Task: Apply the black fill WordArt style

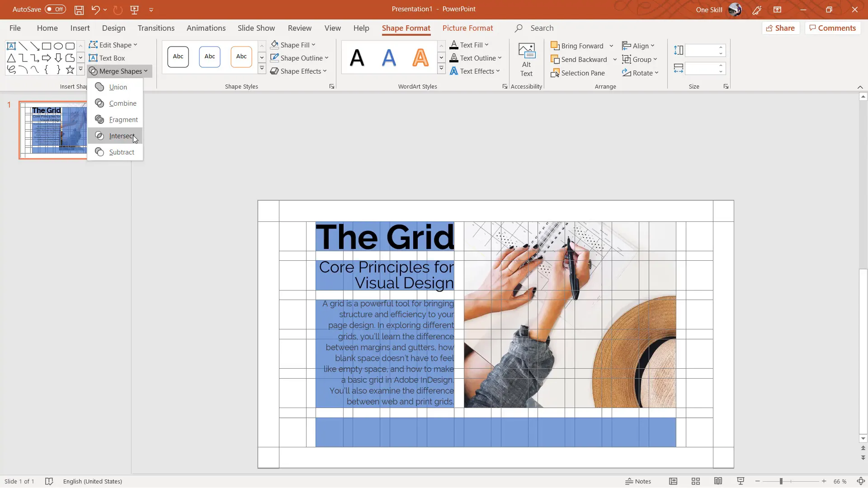Action: [x=357, y=57]
